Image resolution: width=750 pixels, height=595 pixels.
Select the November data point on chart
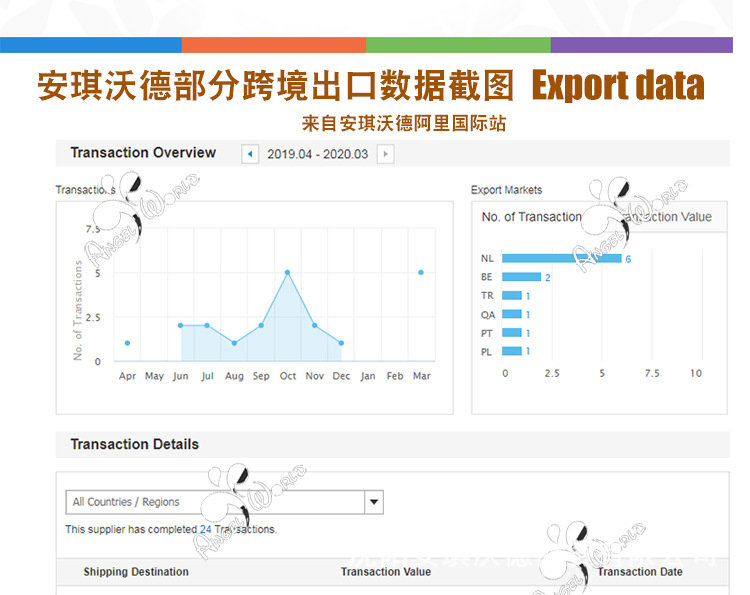(315, 325)
